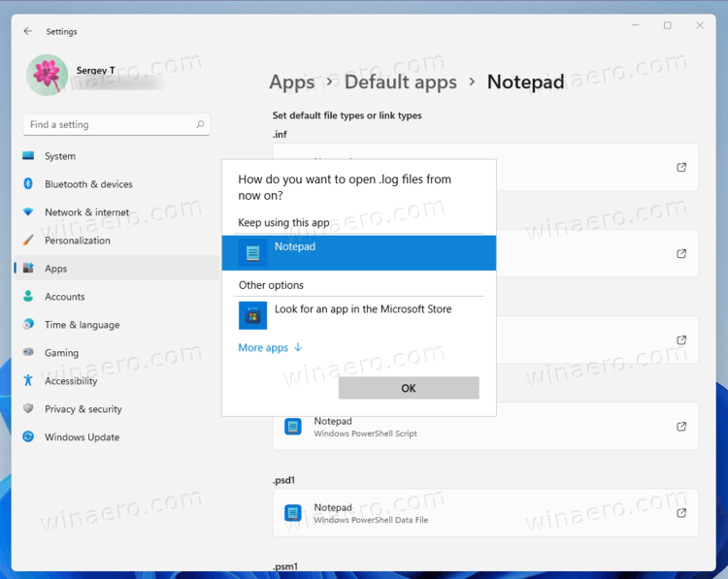Click the search magnifier icon
This screenshot has height=579, width=728.
200,124
